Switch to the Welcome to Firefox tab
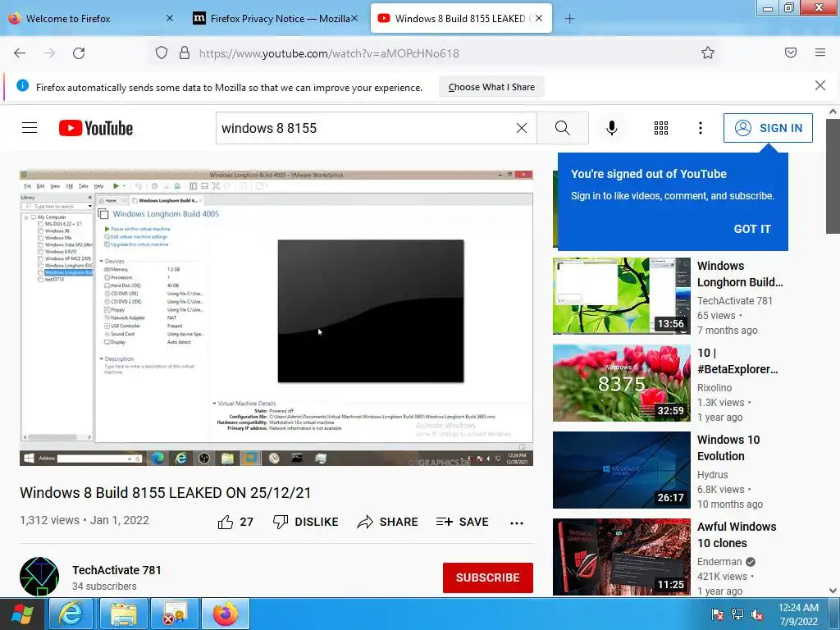The image size is (840, 630). (91, 19)
